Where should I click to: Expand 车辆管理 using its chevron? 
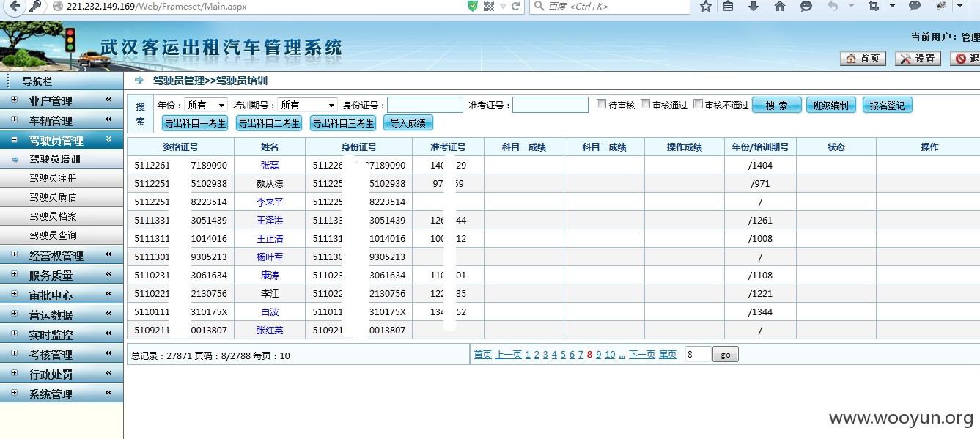pyautogui.click(x=108, y=119)
